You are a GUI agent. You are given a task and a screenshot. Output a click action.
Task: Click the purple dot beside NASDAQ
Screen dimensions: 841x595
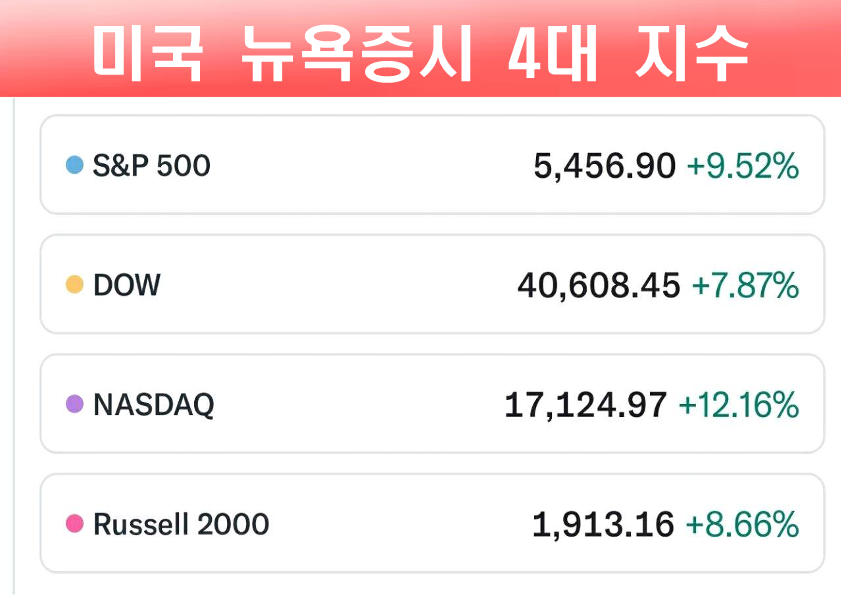[x=74, y=405]
